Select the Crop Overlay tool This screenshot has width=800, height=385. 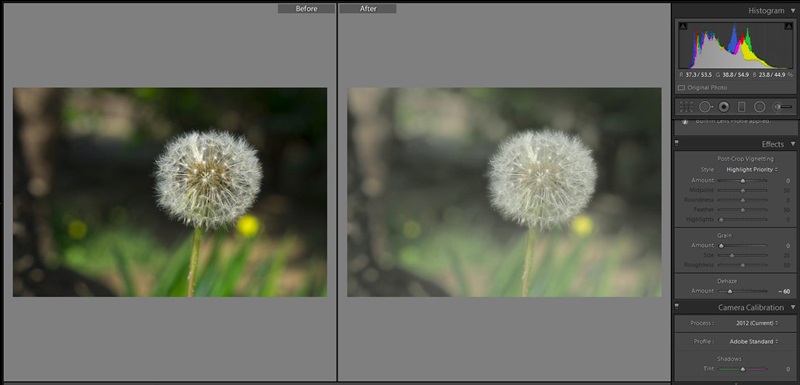coord(686,107)
